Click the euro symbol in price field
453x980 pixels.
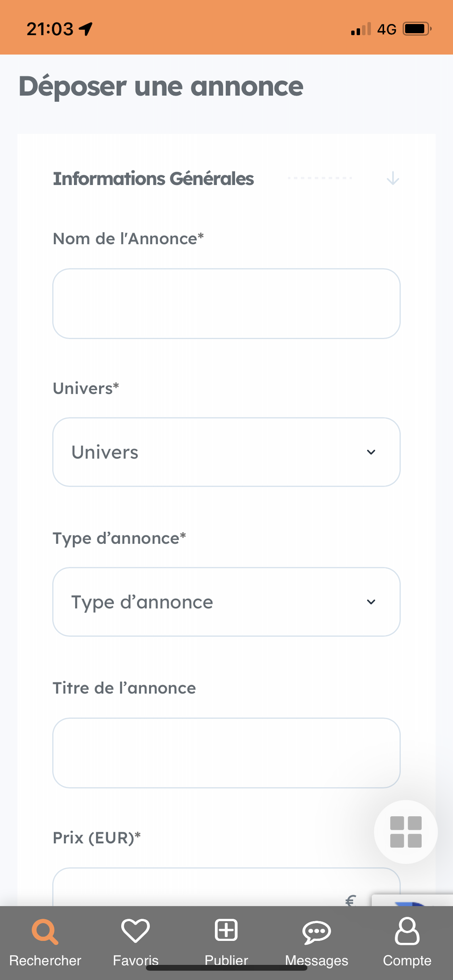pos(351,900)
